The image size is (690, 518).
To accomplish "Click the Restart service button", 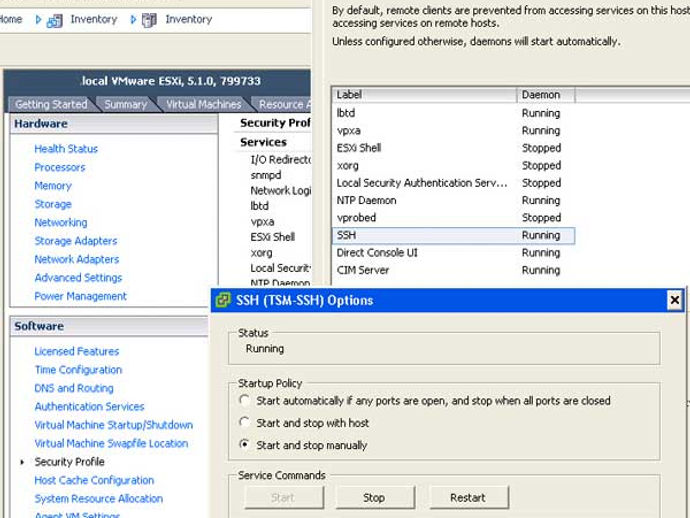I will point(468,497).
